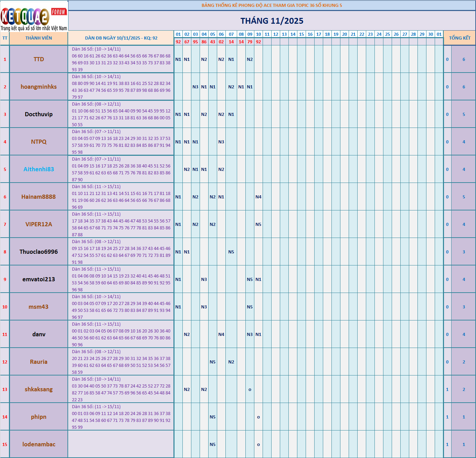The image size is (476, 458).
Task: Click the TỔNG KẾT column header
Action: (460, 38)
